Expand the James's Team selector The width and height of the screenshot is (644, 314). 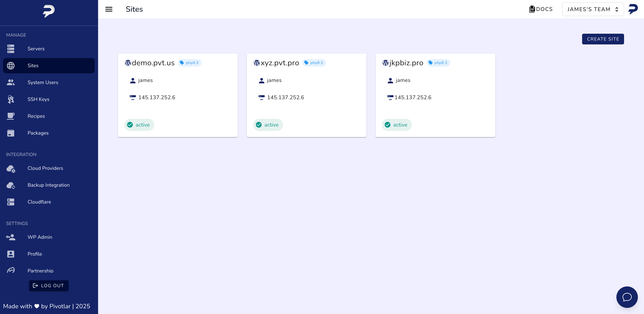[x=593, y=9]
